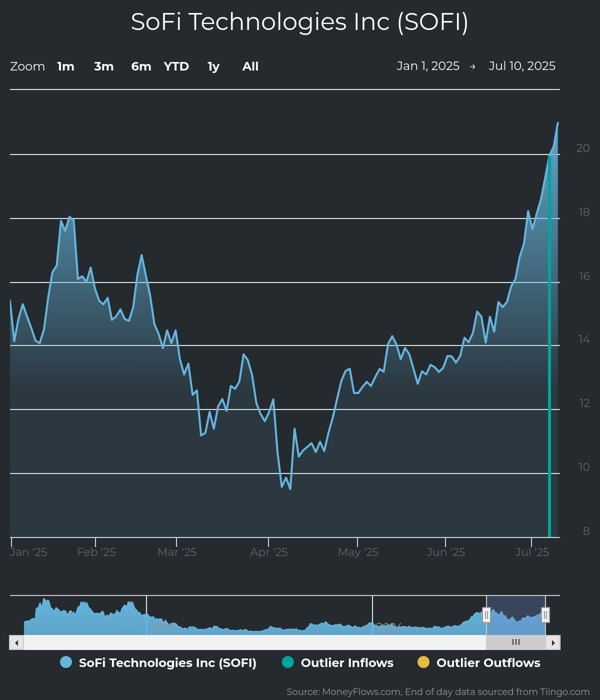Select the teal Outlier Inflows legend dot

[x=287, y=662]
